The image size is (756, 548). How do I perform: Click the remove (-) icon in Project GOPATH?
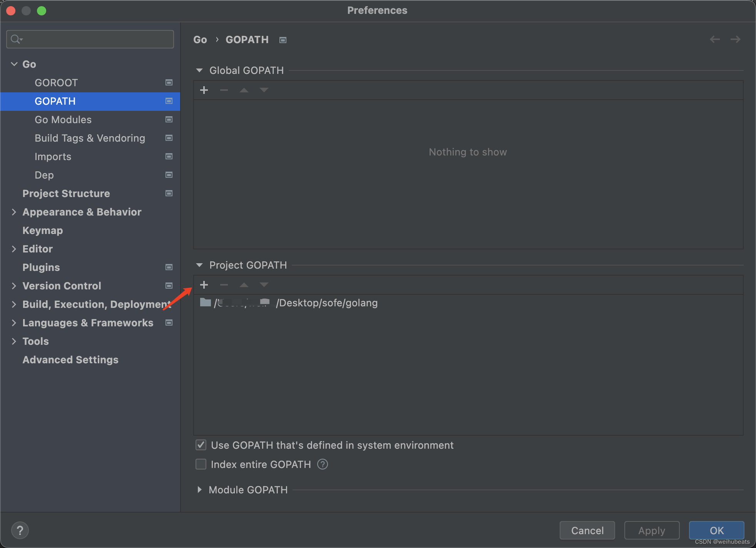pos(224,285)
